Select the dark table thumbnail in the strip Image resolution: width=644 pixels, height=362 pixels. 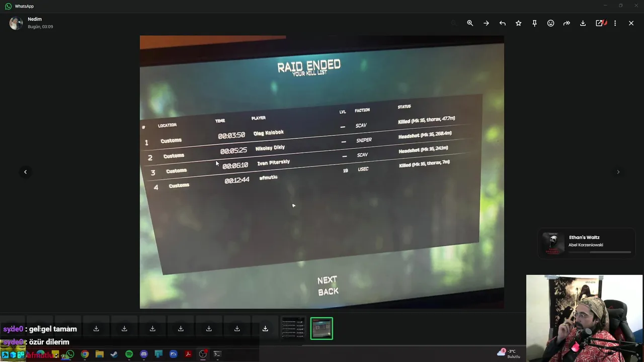coord(293,328)
